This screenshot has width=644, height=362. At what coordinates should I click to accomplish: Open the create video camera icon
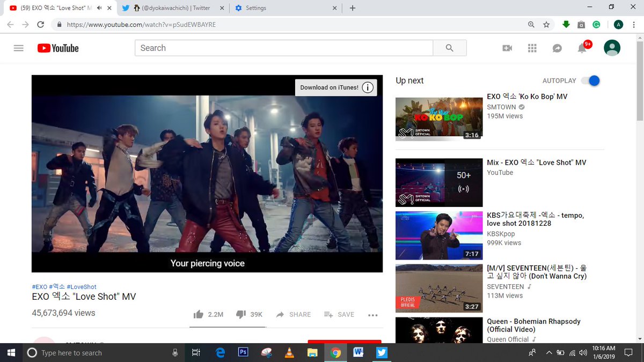[507, 48]
